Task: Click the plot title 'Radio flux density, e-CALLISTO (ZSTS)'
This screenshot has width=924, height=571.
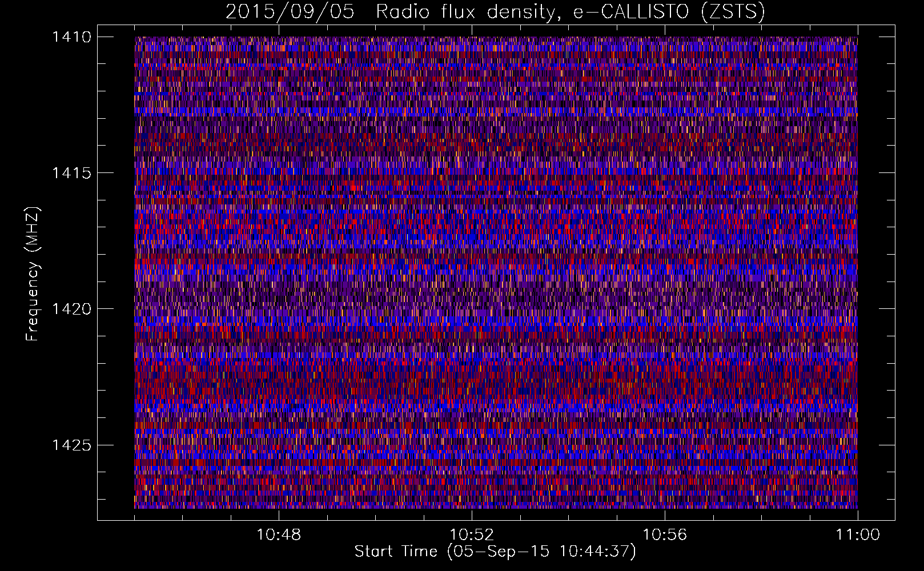Action: [571, 12]
